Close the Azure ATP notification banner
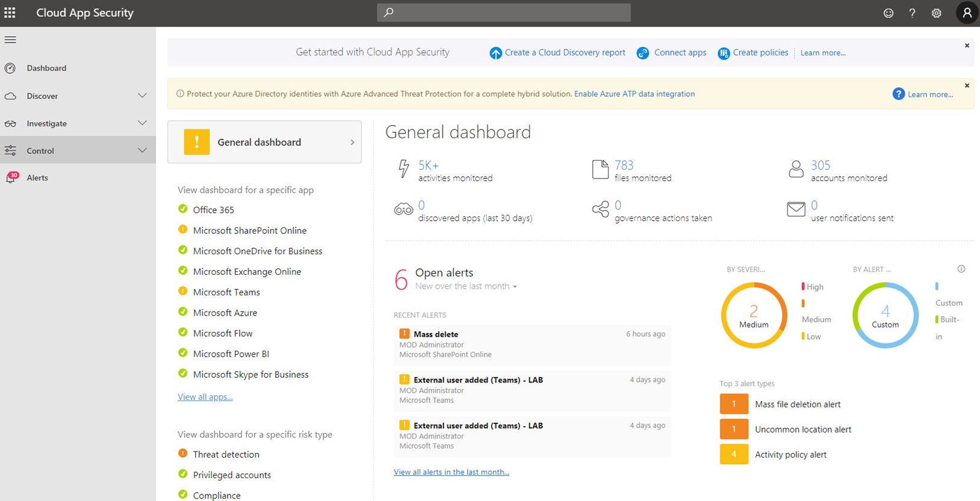980x501 pixels. [967, 85]
